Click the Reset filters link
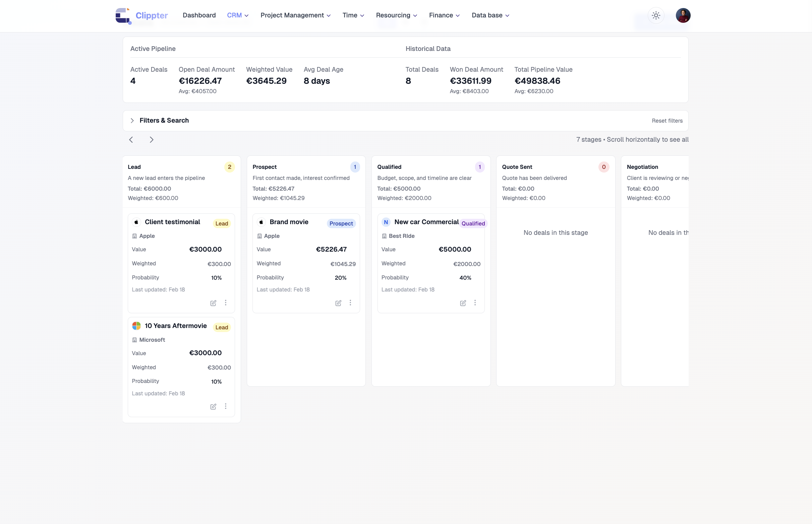 [x=666, y=121]
